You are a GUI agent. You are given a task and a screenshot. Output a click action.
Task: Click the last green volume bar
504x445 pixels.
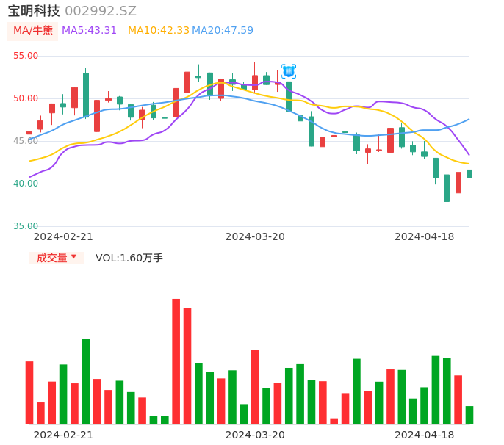click(x=469, y=415)
